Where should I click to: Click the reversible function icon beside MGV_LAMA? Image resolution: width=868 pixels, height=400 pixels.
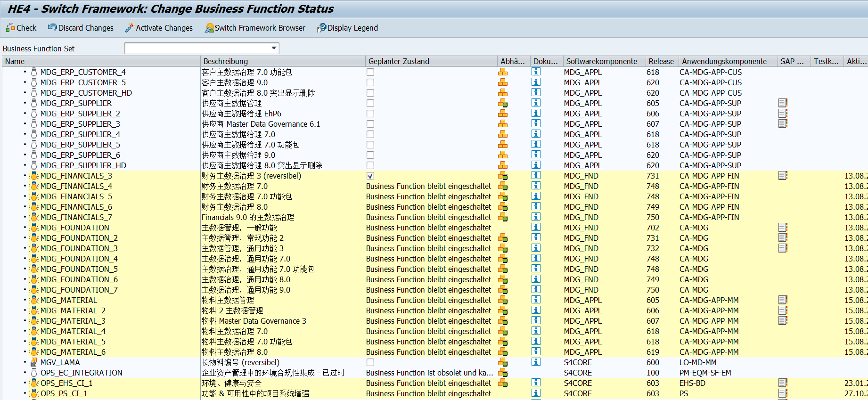[x=34, y=362]
